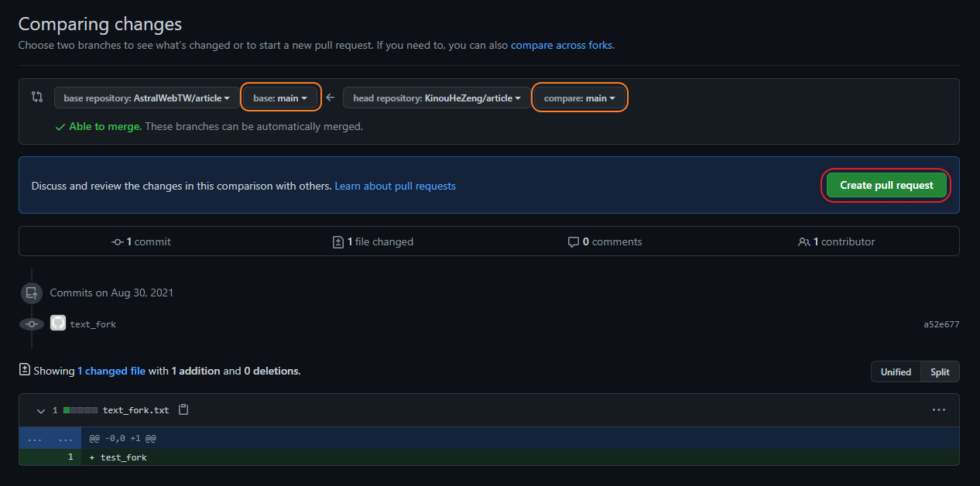Open base repository AstralWebTW/article dropdown
The width and height of the screenshot is (980, 486).
click(x=147, y=98)
